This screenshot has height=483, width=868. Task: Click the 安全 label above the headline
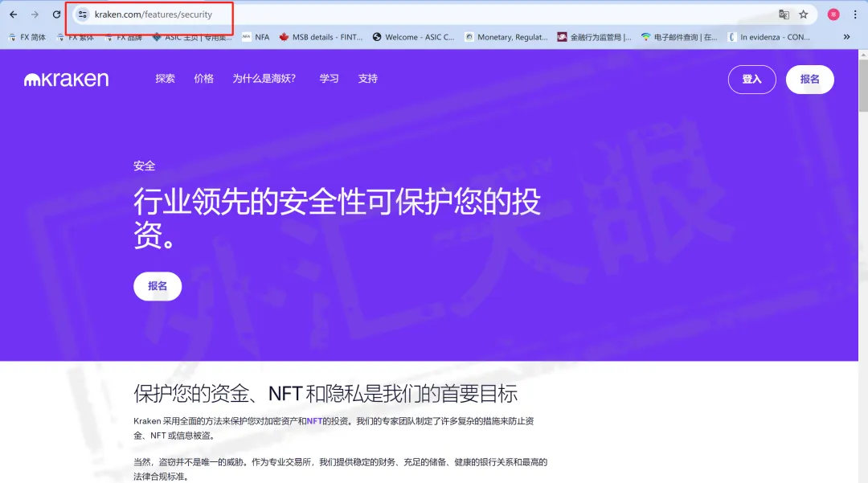[144, 166]
